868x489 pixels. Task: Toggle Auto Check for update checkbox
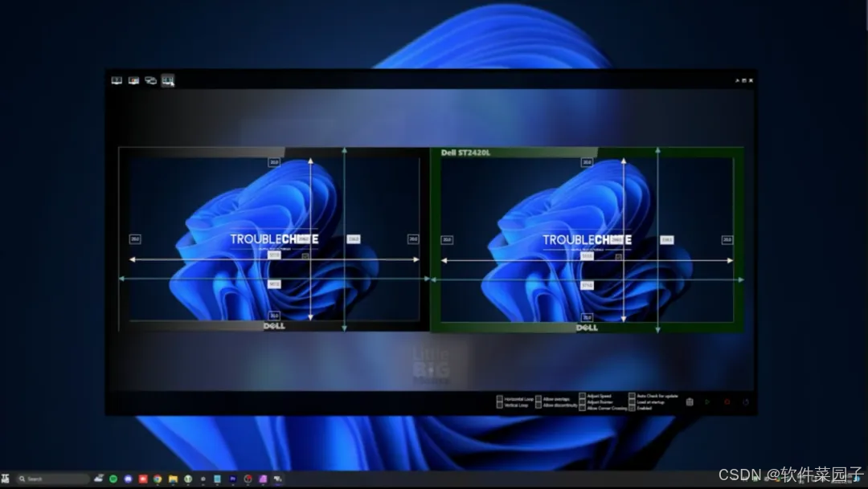click(x=632, y=396)
